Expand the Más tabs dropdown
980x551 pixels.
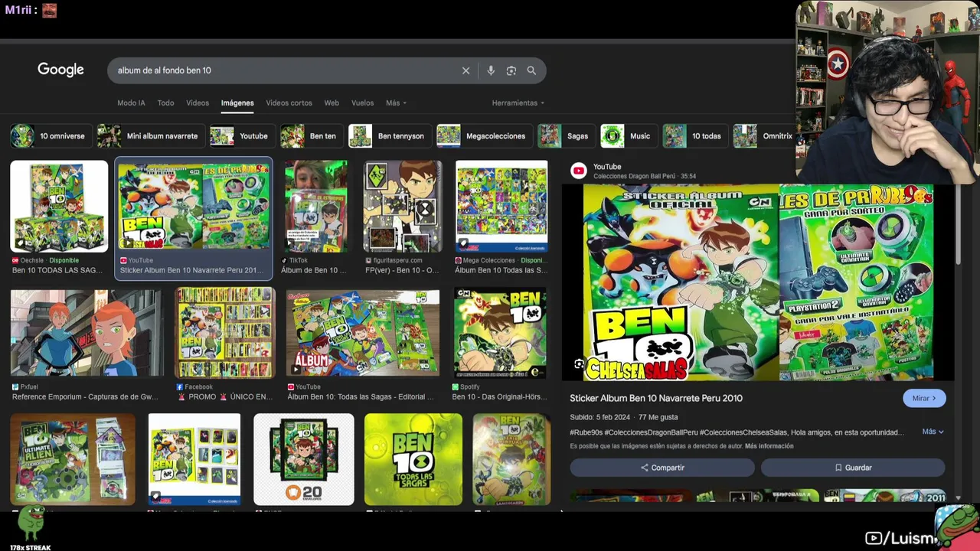coord(396,103)
